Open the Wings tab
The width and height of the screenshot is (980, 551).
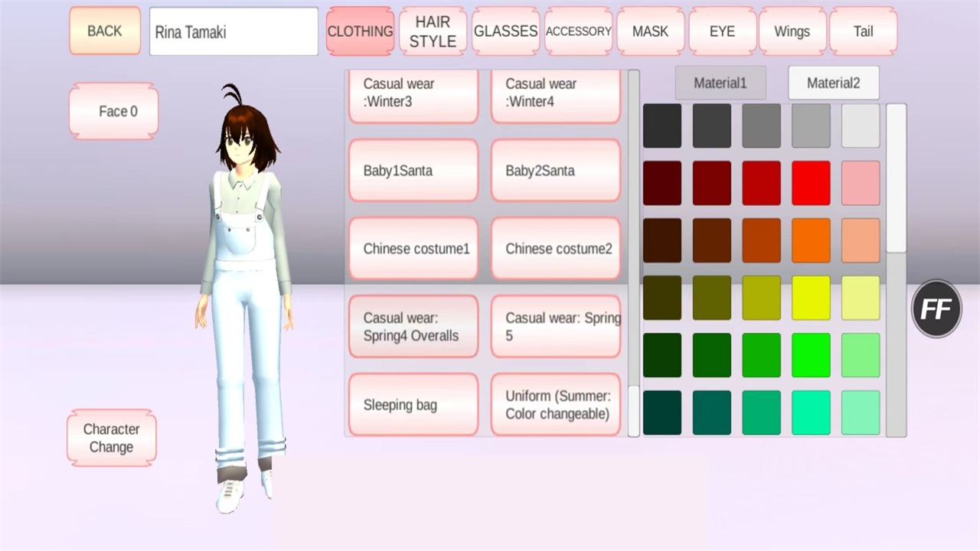792,31
